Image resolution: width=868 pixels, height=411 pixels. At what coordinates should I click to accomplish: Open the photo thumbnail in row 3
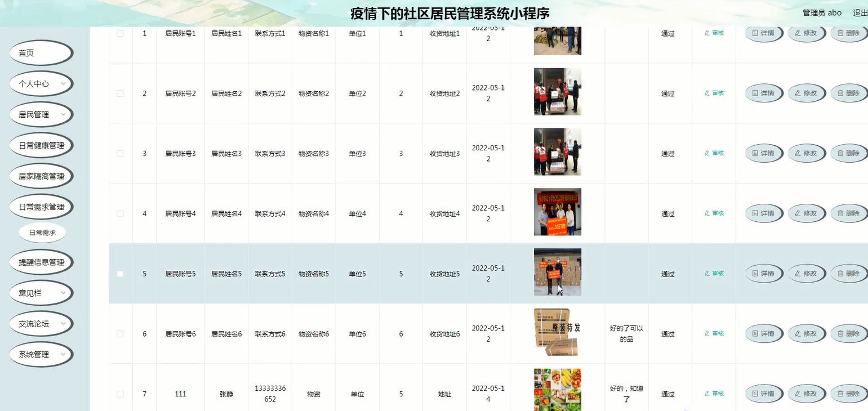pyautogui.click(x=558, y=152)
